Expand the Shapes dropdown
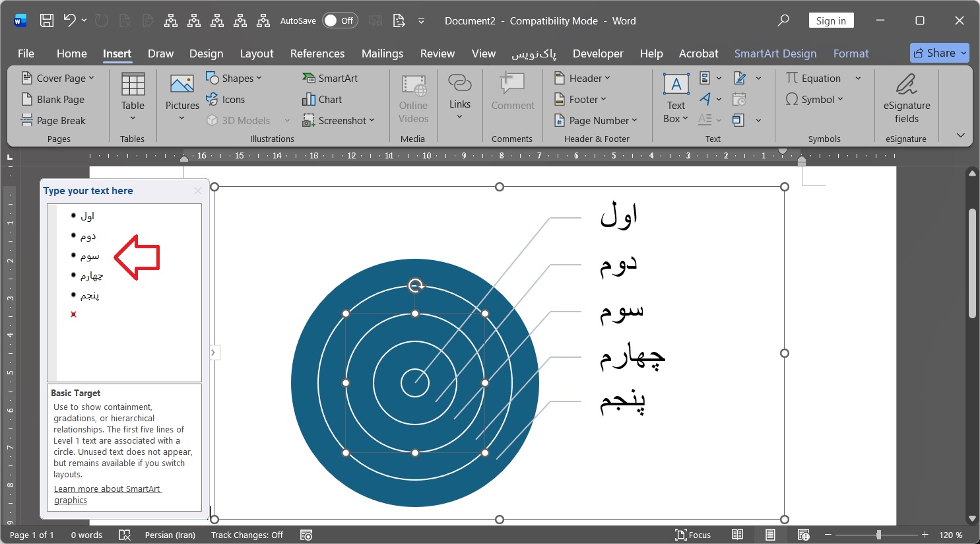The image size is (980, 544). click(x=234, y=78)
